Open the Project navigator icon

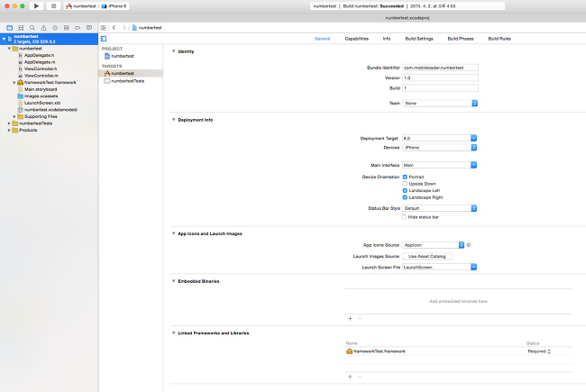click(10, 28)
